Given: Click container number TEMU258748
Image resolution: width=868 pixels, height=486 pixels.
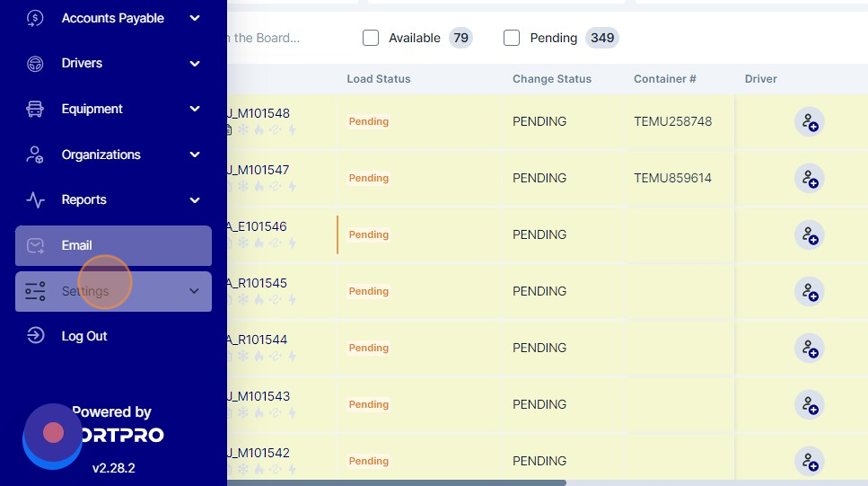Looking at the screenshot, I should [672, 121].
